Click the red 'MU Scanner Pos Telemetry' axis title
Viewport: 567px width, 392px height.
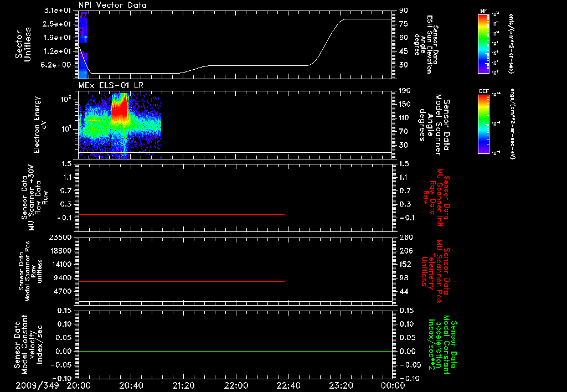click(x=435, y=271)
